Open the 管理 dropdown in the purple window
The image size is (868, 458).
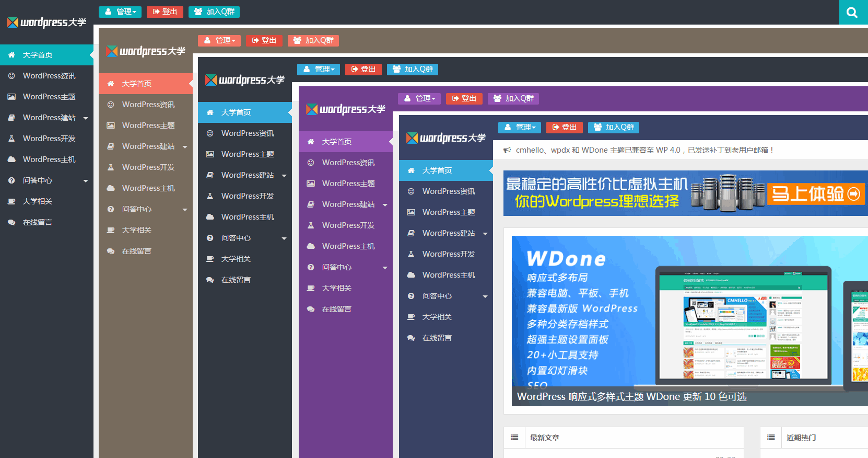point(419,98)
